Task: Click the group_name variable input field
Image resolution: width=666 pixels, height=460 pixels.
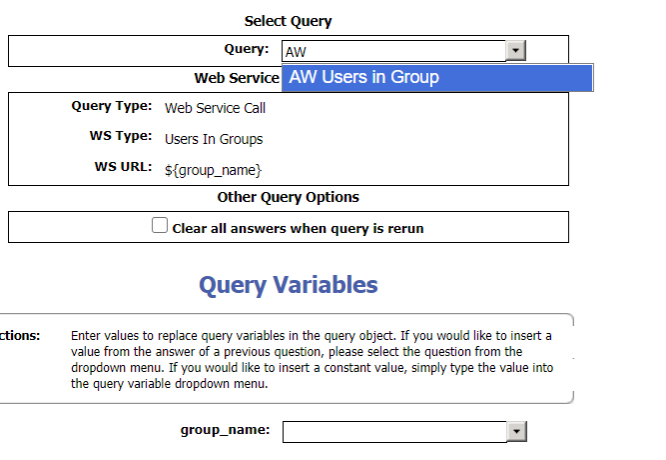Action: [x=394, y=431]
